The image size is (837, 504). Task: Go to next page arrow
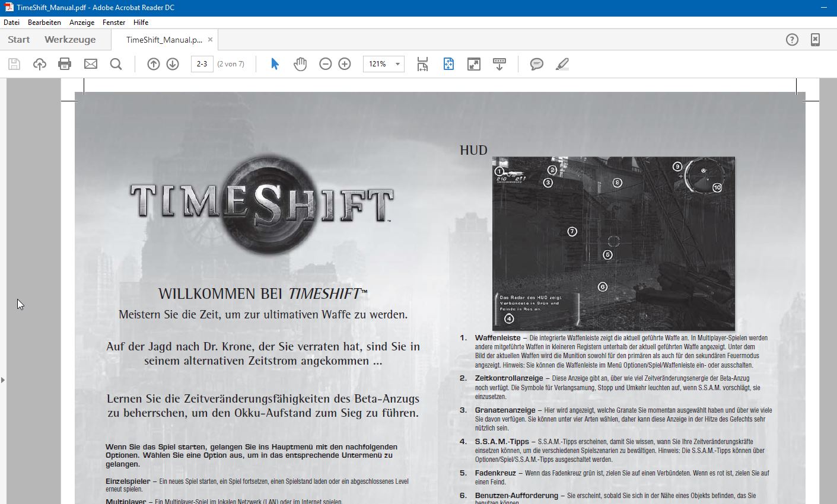[x=173, y=64]
